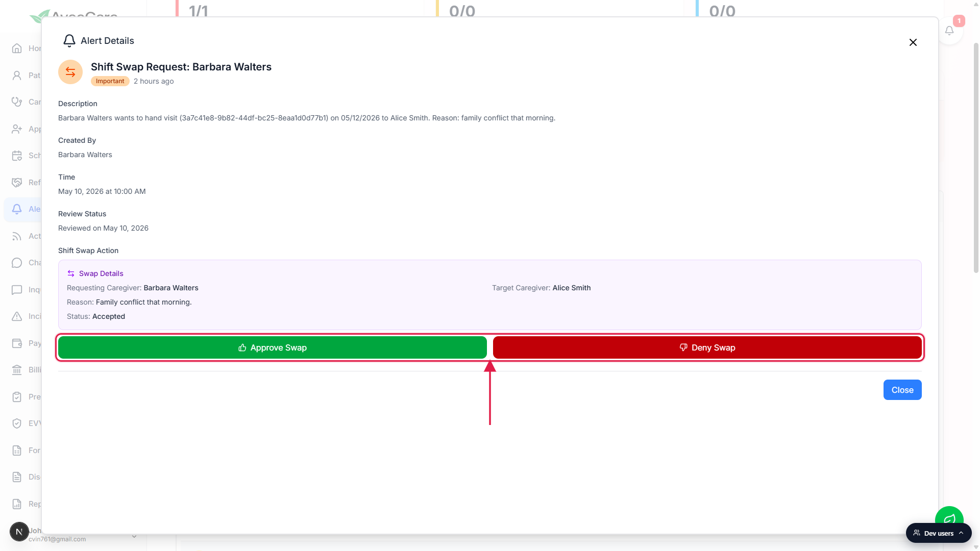Viewport: 980px width, 551px height.
Task: Click 'May 10, 2026 at 10:00 AM' text
Action: (x=102, y=191)
